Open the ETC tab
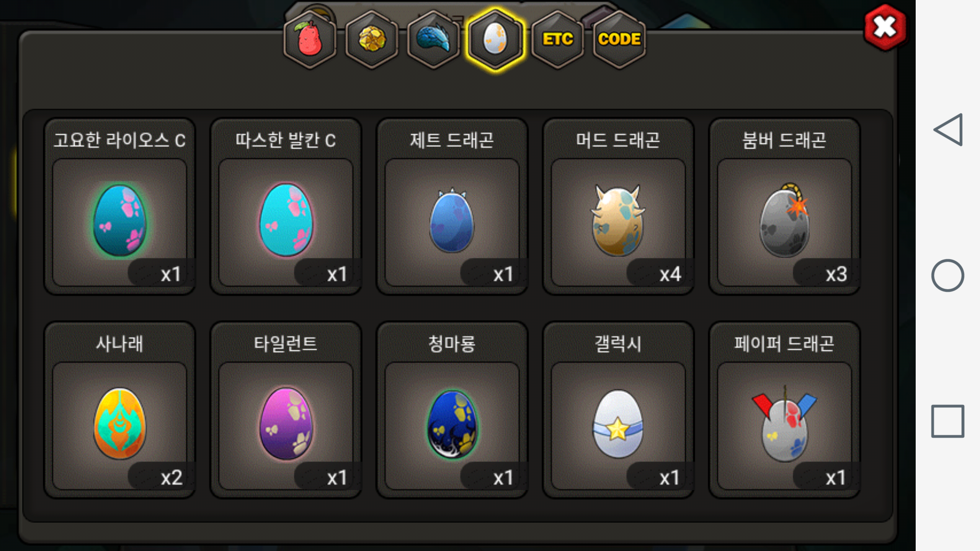 point(557,39)
